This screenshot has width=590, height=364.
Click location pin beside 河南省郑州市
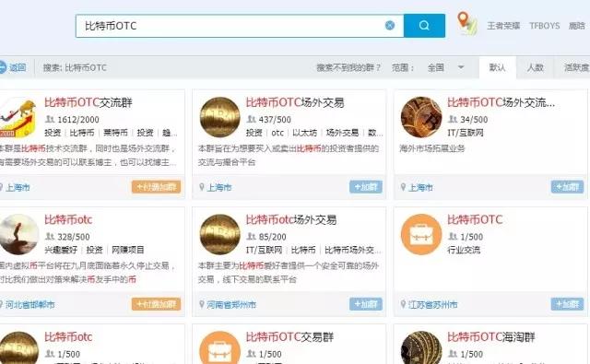tap(202, 304)
